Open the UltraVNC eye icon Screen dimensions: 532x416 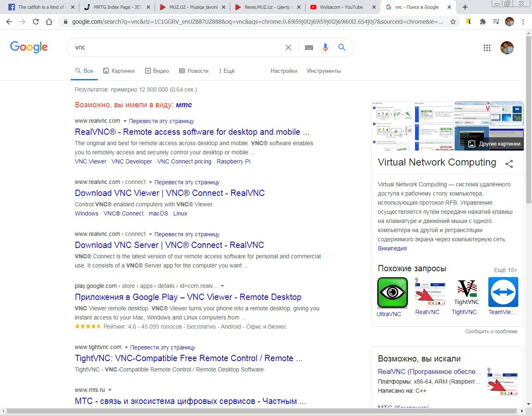pos(392,293)
